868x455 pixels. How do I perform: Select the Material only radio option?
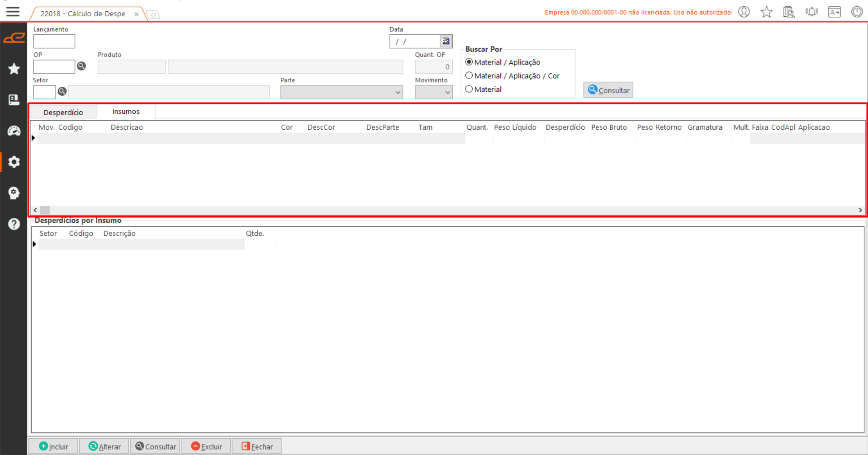coord(469,89)
